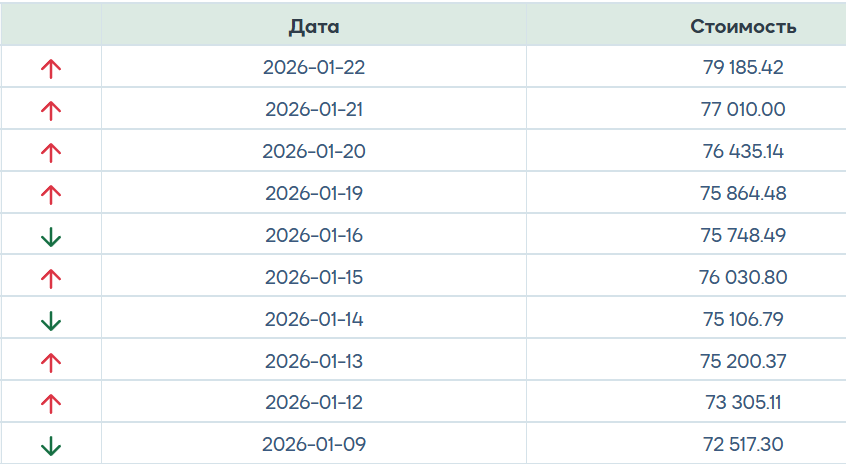Select the 2026-01-16 date cell
Screen dimensions: 846x464
point(314,236)
